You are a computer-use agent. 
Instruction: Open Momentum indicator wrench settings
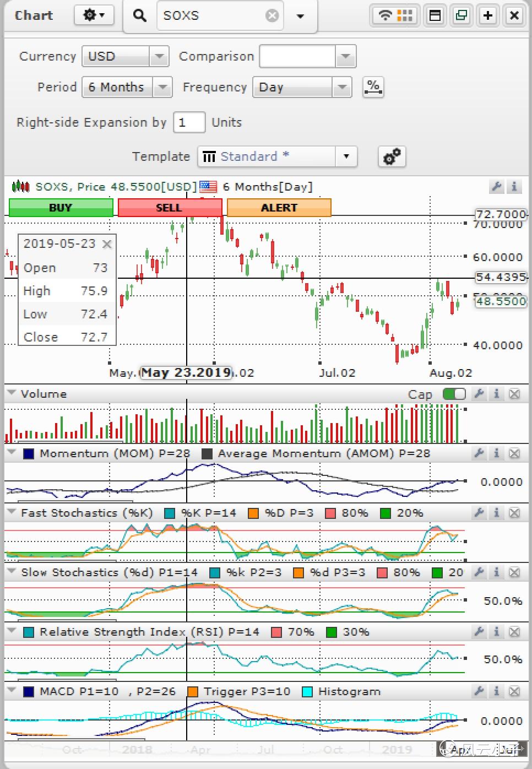point(479,453)
